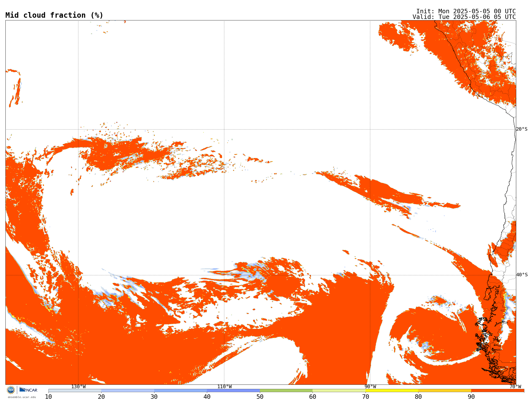Click the colorbar tick label 20
This screenshot has width=532, height=400.
[101, 397]
